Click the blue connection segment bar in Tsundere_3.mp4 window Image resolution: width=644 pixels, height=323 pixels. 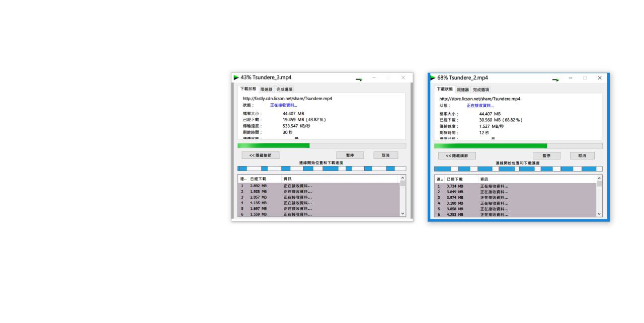pyautogui.click(x=321, y=169)
